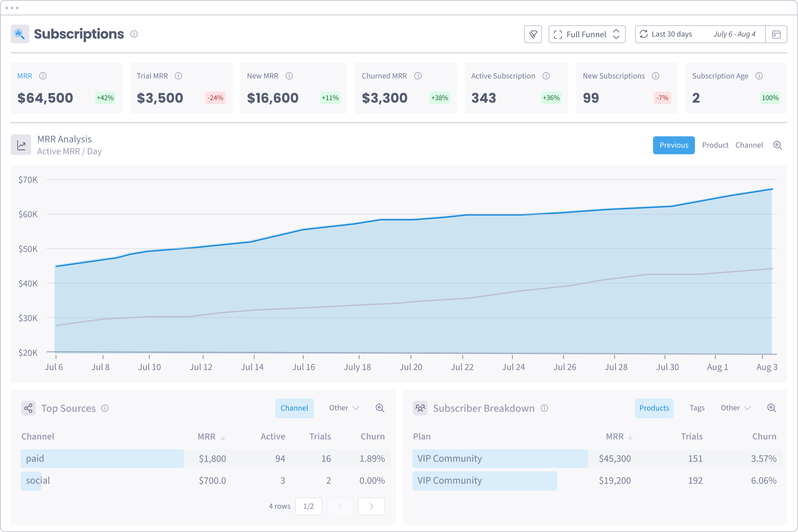Image resolution: width=798 pixels, height=532 pixels.
Task: Open Top Sources zoom analysis icon
Action: 380,408
